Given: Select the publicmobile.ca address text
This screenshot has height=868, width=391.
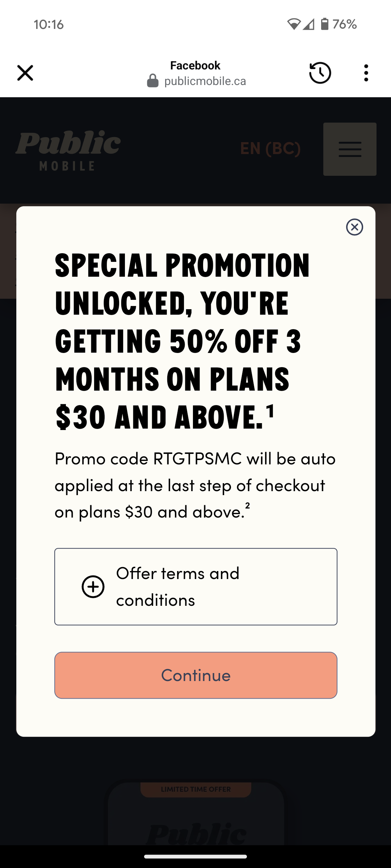Looking at the screenshot, I should coord(205,80).
